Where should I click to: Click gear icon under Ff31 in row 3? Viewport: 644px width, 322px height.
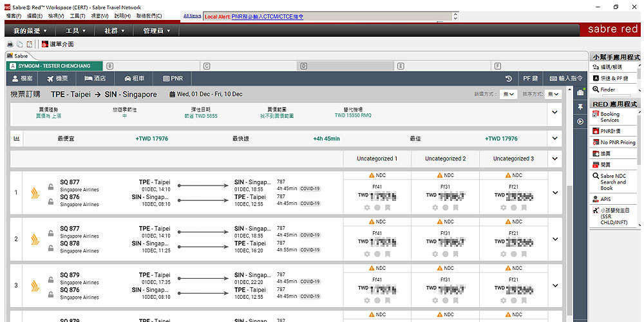click(x=435, y=301)
